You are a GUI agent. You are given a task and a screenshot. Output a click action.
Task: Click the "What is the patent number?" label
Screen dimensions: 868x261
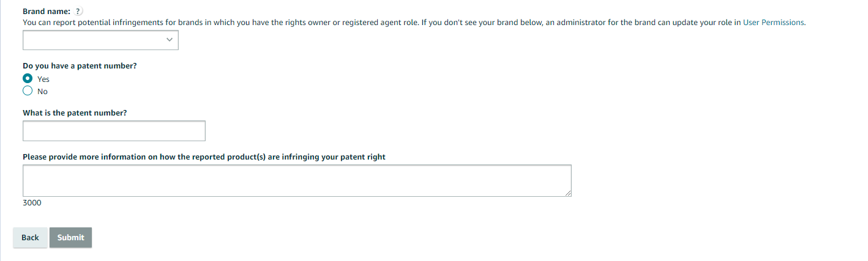[75, 113]
